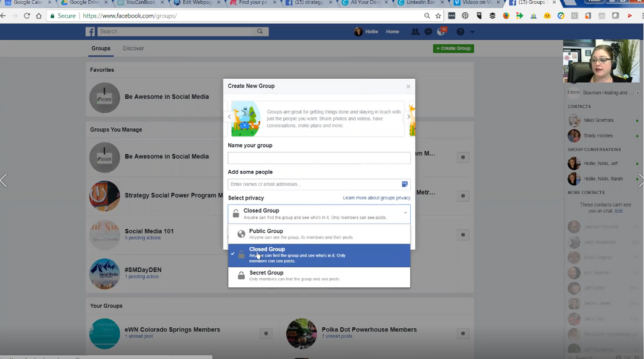This screenshot has width=644, height=359.
Task: Close the Create New Group dialog
Action: [408, 87]
